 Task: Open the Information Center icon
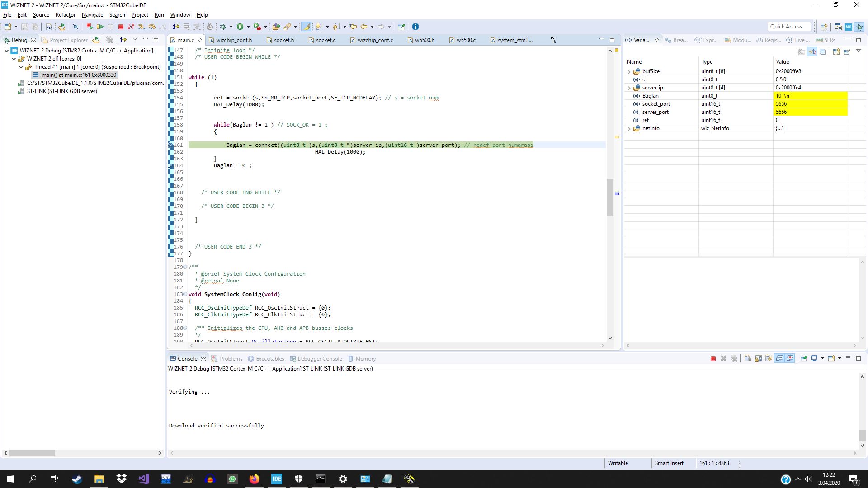tap(415, 27)
